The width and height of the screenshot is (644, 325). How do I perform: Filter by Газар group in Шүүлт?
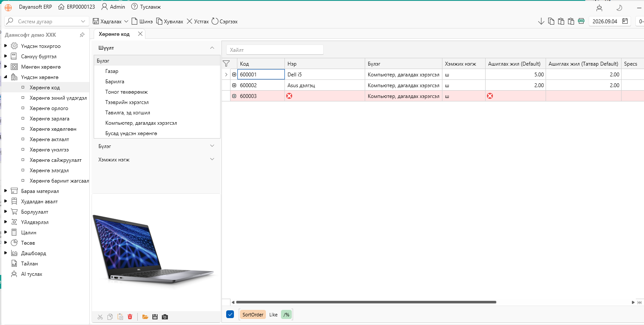[x=111, y=71]
